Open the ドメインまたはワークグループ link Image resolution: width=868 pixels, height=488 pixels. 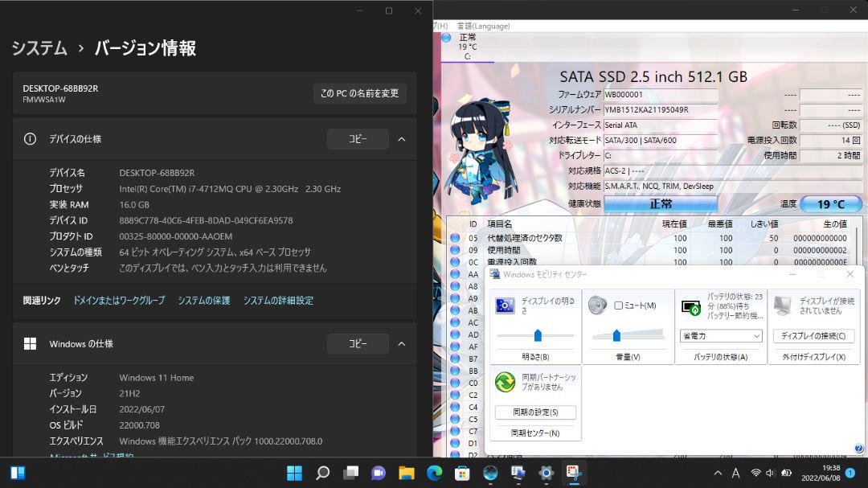pos(119,300)
